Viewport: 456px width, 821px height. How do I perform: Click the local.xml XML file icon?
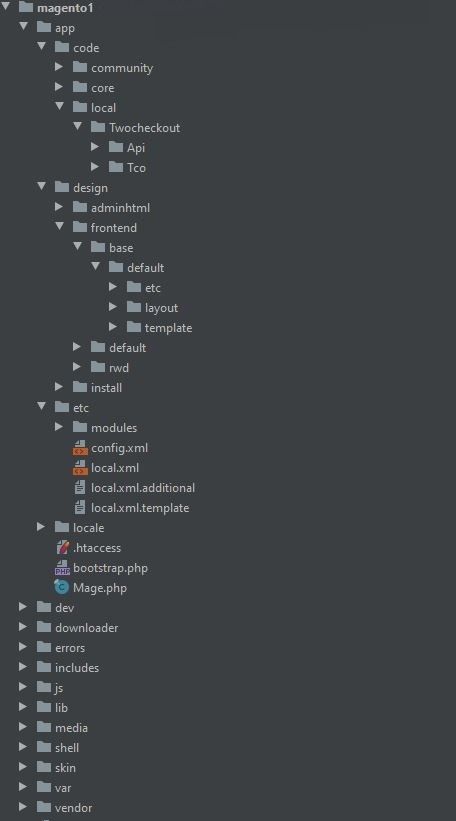(80, 468)
